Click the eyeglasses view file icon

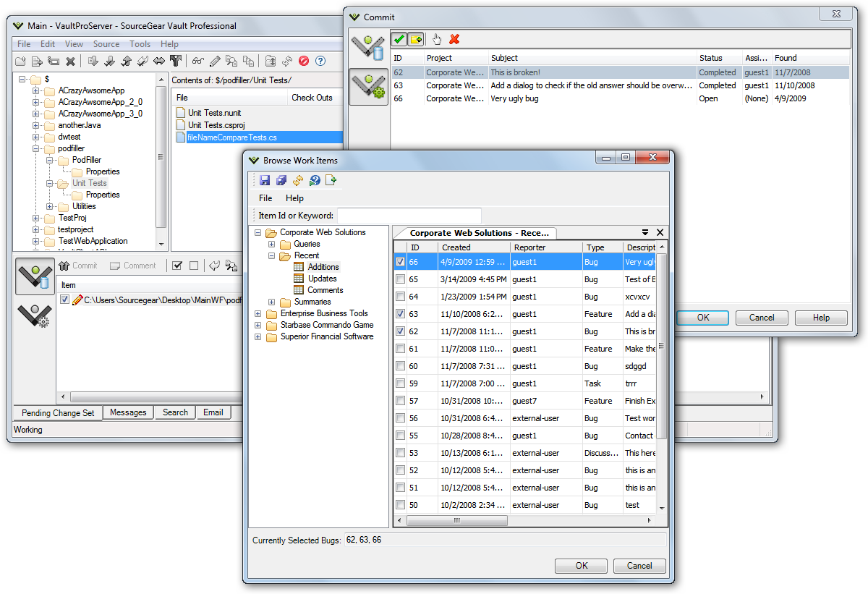coord(197,61)
